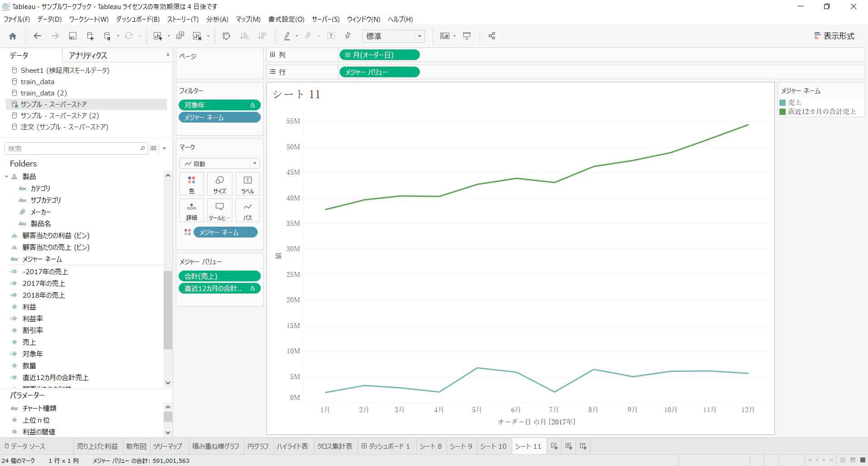Viewport: 868px width, 466px height.
Task: Click the 対象年 filter pill
Action: click(x=220, y=105)
